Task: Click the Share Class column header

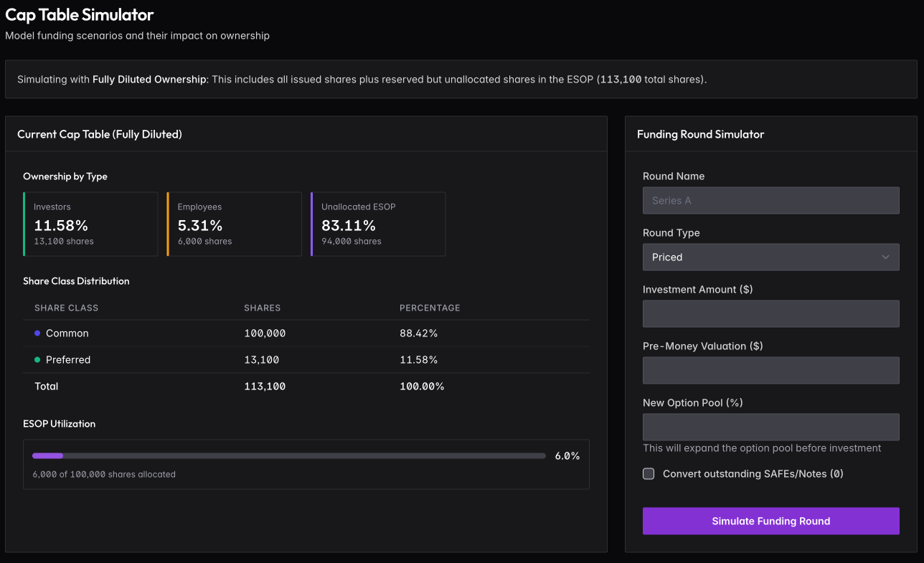Action: coord(66,308)
